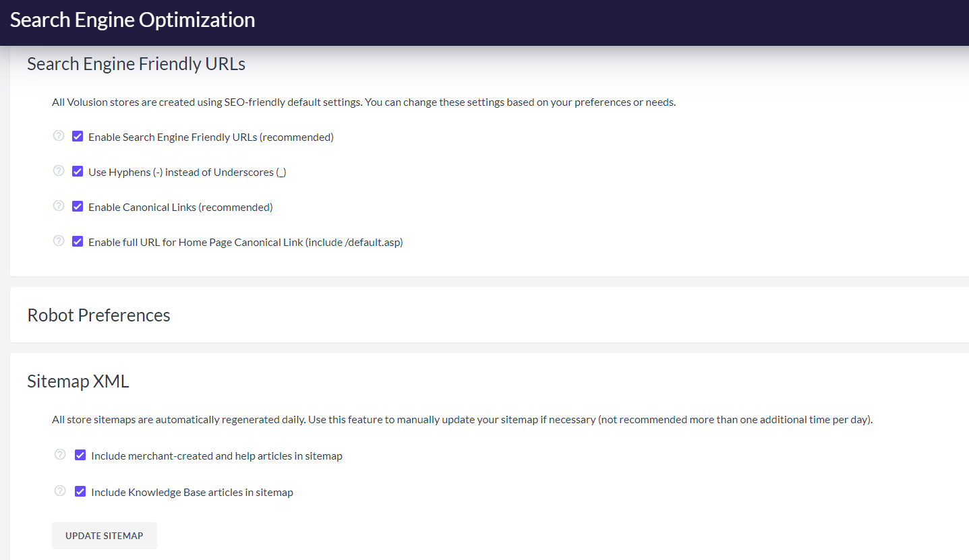Viewport: 969px width, 560px height.
Task: Expand the Robot Preferences section
Action: [98, 315]
